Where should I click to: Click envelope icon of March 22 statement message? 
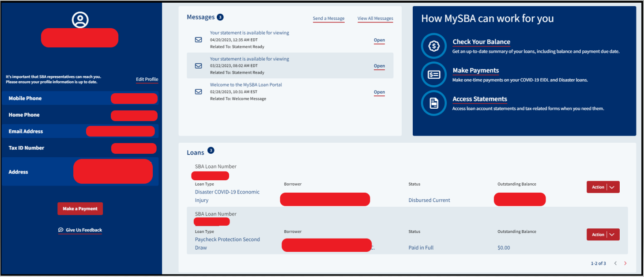pos(198,66)
